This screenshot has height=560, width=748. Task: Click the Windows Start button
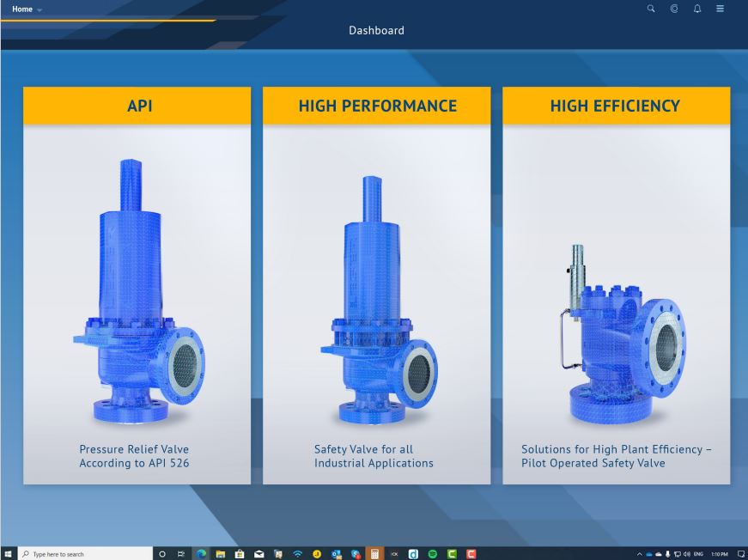[x=7, y=554]
